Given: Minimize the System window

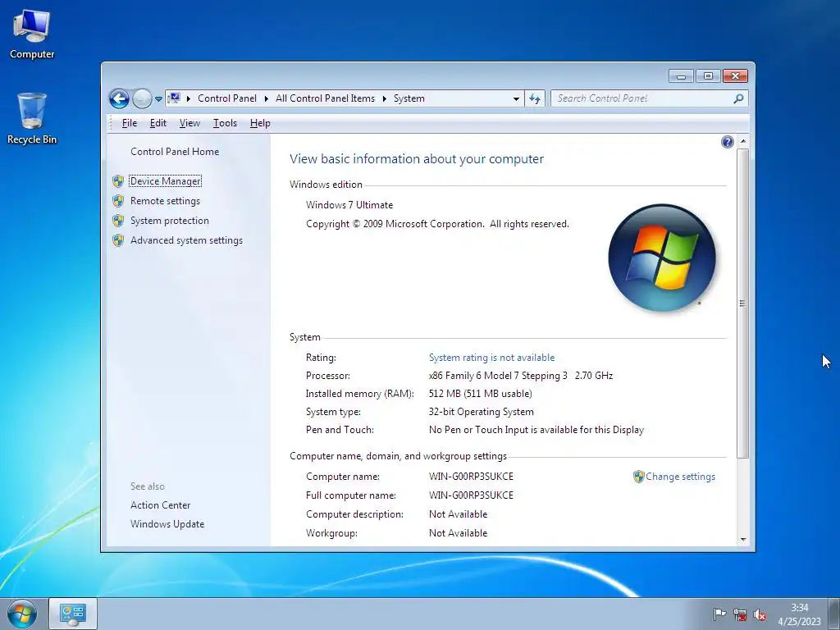Looking at the screenshot, I should click(681, 76).
